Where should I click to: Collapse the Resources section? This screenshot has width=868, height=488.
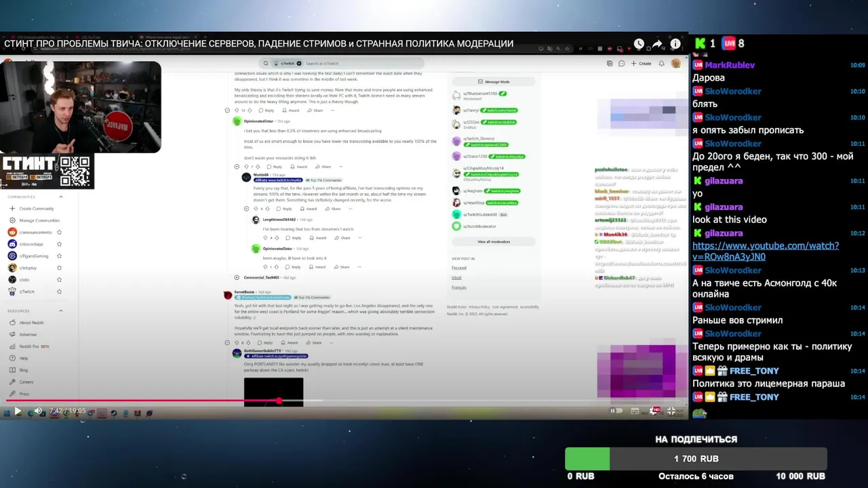pyautogui.click(x=61, y=310)
